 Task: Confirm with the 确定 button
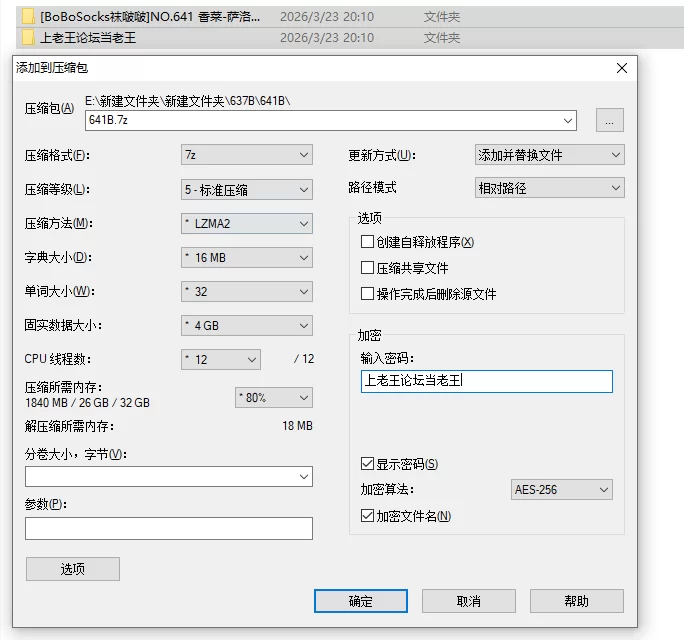[361, 601]
